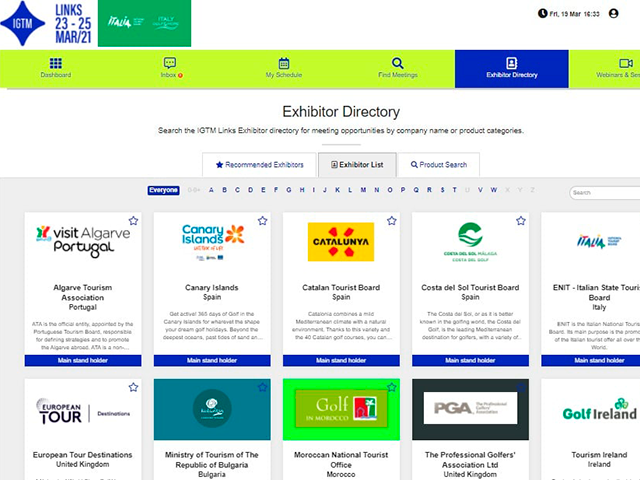Select the Exhibitor Directory nav item
640x480 pixels.
pos(511,69)
